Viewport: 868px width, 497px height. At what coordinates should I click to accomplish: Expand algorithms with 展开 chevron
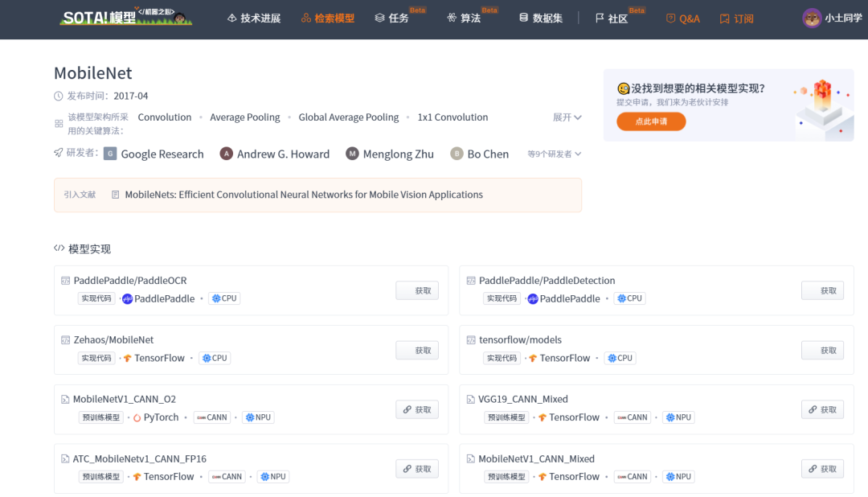(x=567, y=117)
